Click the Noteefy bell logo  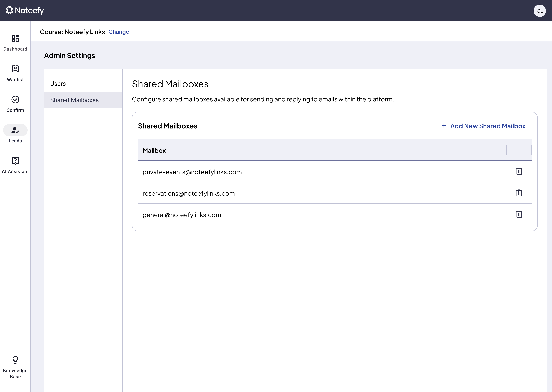click(9, 10)
